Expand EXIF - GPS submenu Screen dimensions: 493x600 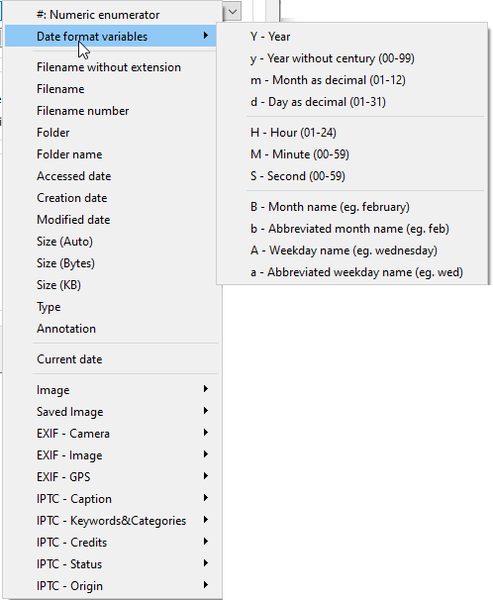(x=113, y=477)
